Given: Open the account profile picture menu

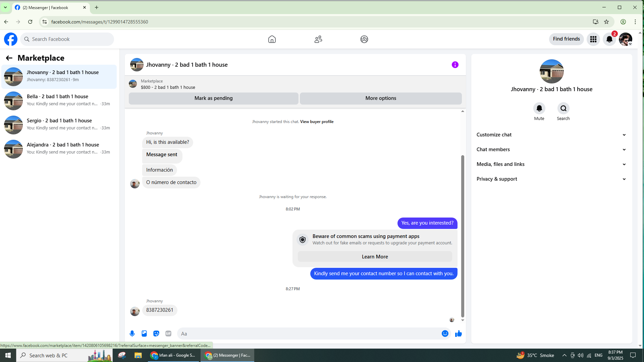Looking at the screenshot, I should (626, 39).
